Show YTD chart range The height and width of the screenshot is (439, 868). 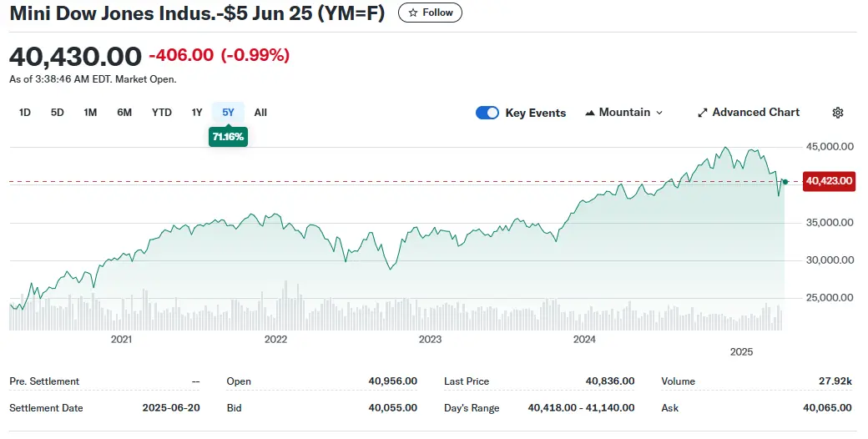click(x=161, y=113)
